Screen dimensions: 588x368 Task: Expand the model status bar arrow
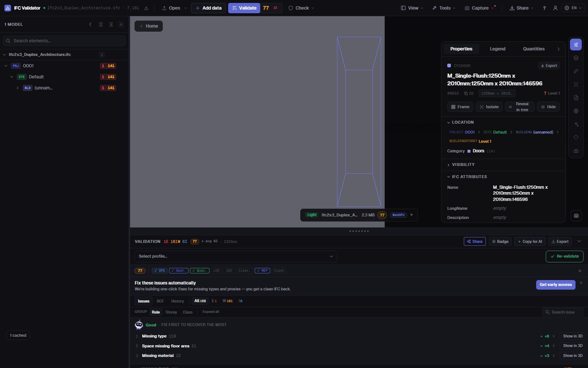tap(412, 215)
